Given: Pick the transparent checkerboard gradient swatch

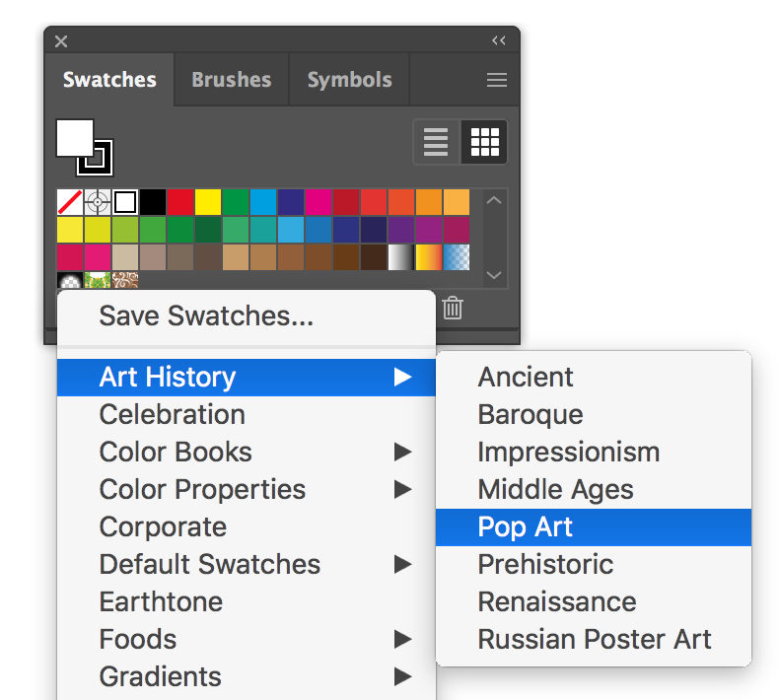Looking at the screenshot, I should (457, 257).
